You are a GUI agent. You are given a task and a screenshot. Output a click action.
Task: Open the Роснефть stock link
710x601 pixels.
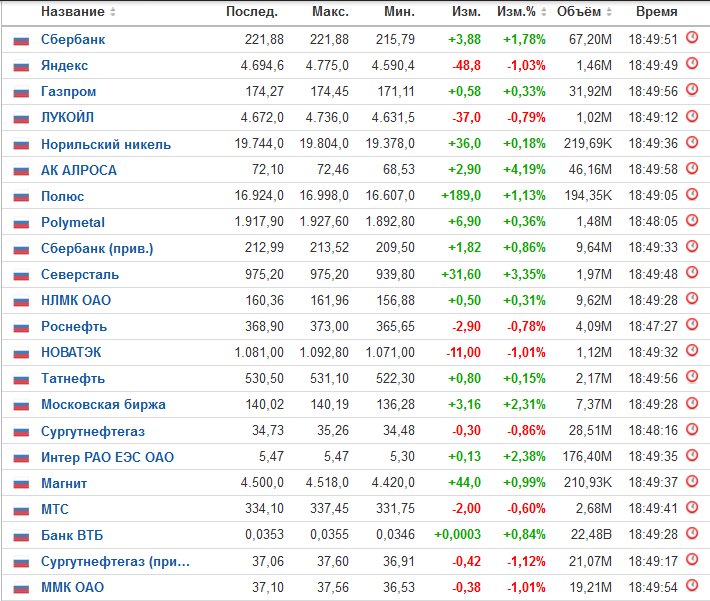click(74, 327)
